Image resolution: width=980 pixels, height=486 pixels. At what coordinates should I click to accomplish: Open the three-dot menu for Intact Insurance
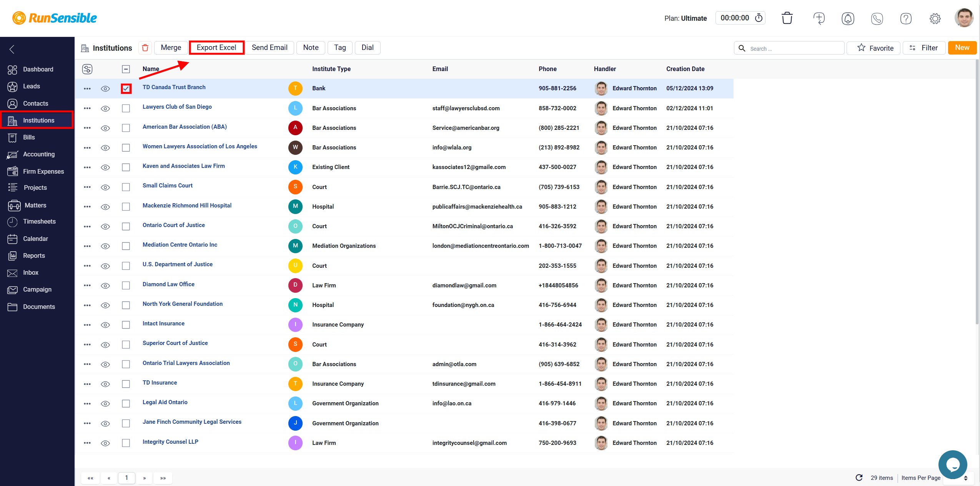point(87,325)
